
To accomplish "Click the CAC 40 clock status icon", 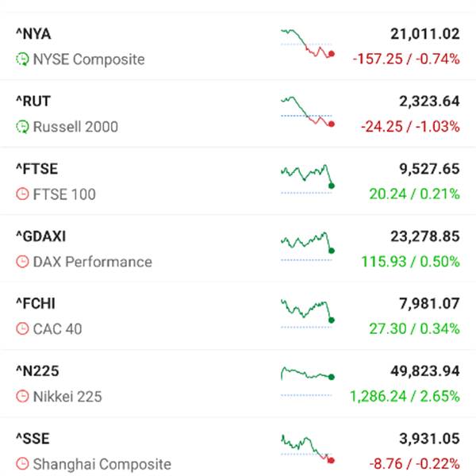I will 22,329.
